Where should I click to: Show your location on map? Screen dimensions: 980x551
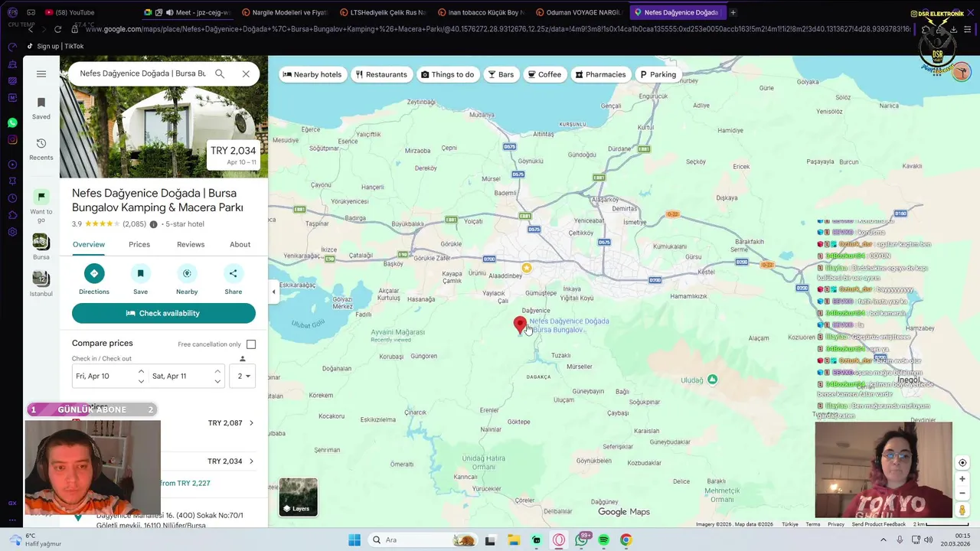coord(962,462)
